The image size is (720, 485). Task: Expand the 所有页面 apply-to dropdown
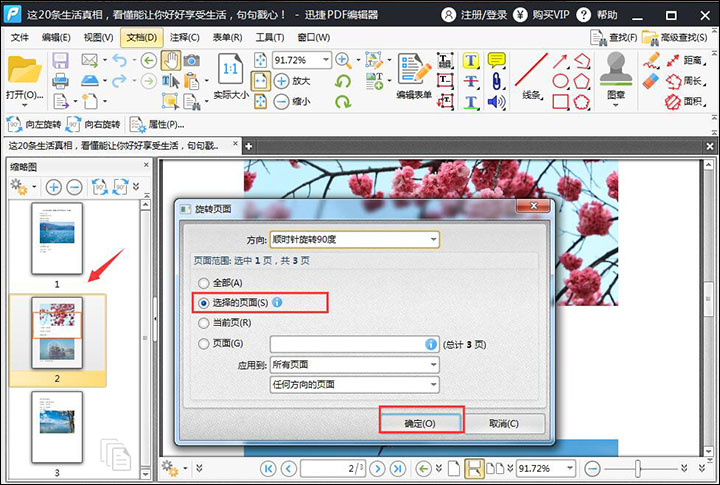click(354, 364)
